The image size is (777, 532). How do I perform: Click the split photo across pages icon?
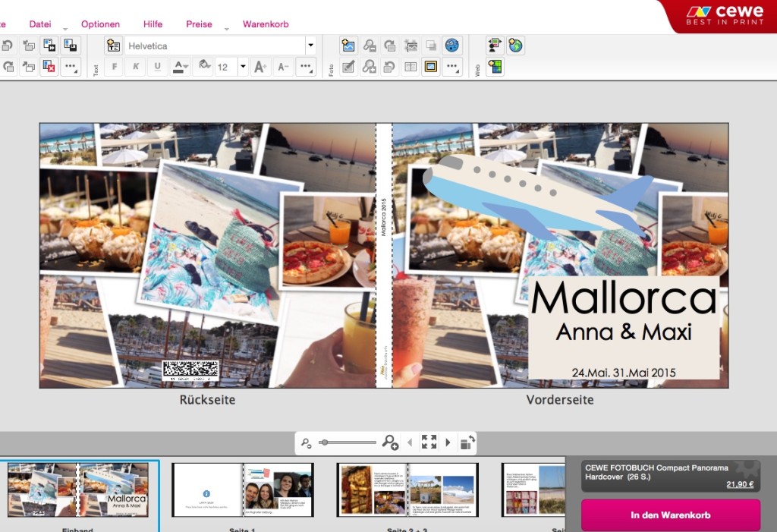[411, 67]
